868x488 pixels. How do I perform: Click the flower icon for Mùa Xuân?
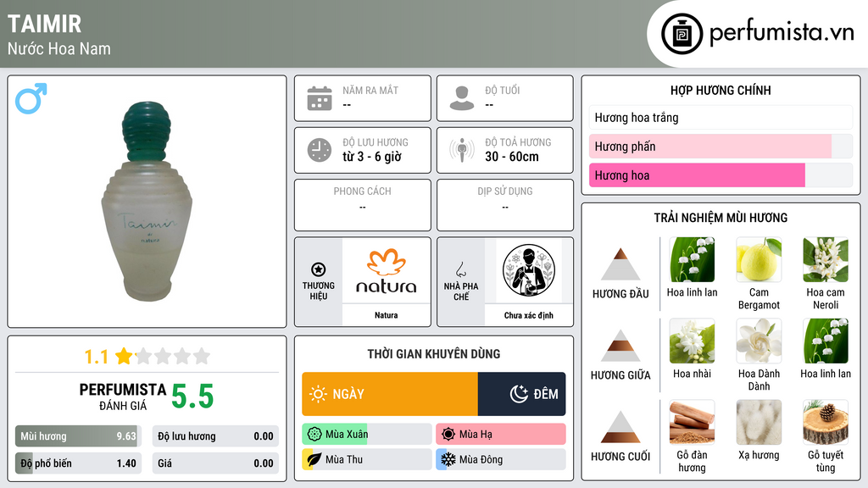click(314, 434)
